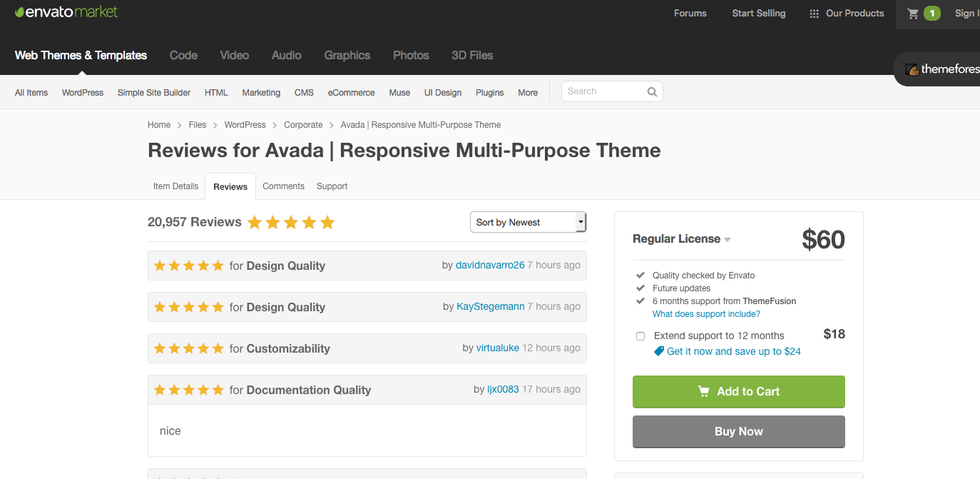Click All Items category

tap(31, 93)
